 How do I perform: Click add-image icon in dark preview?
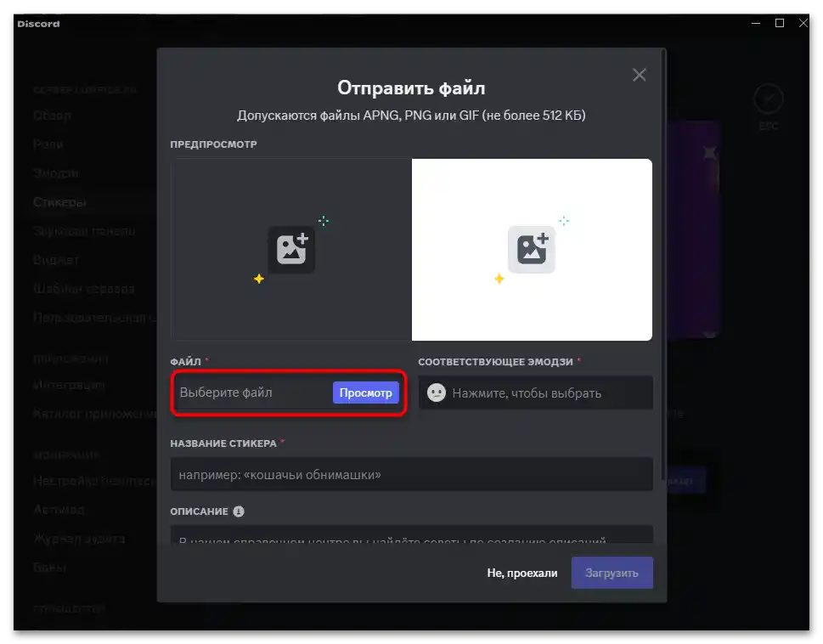(x=291, y=249)
